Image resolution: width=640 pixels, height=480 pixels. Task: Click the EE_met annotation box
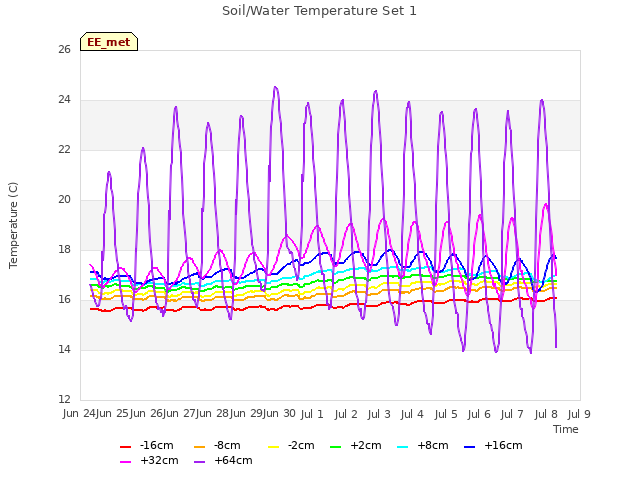[109, 42]
